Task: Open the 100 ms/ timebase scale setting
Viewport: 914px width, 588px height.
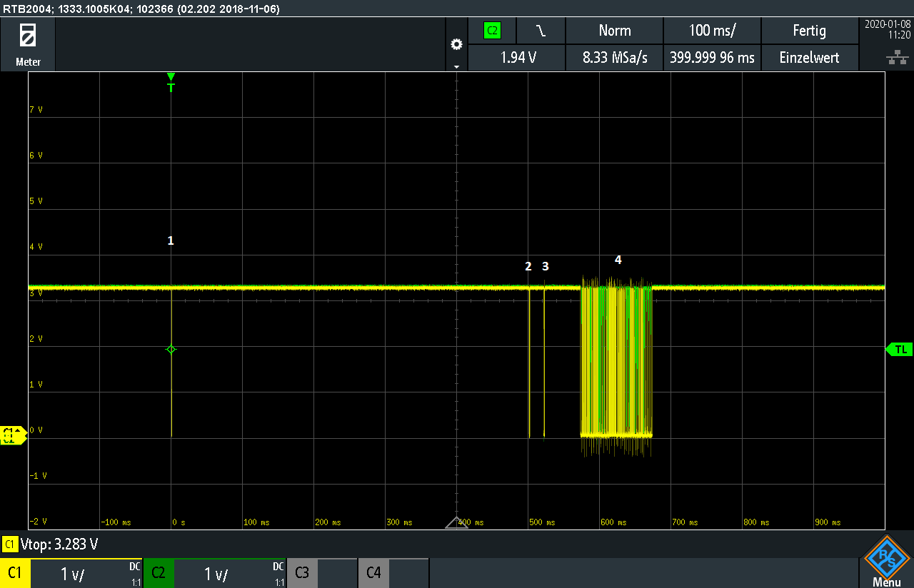Action: click(712, 31)
